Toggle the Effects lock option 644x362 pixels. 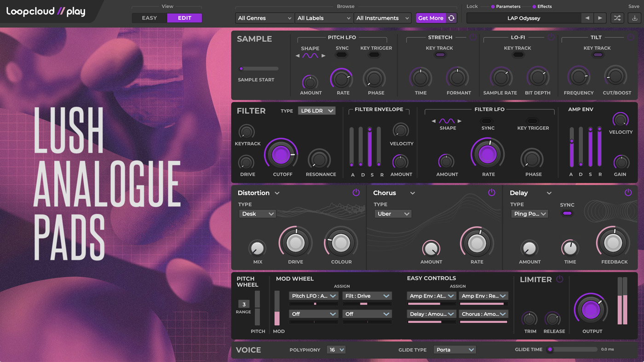[542, 6]
